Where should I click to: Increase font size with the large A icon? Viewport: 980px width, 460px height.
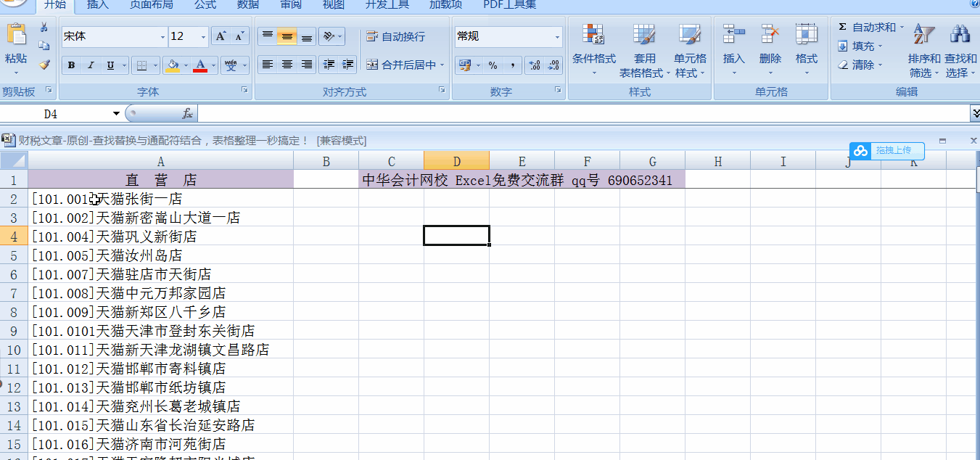(221, 36)
